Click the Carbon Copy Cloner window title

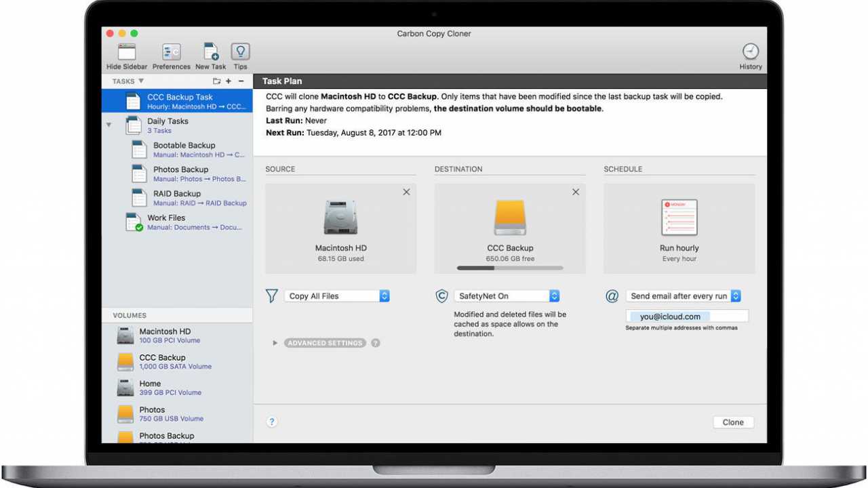click(434, 33)
